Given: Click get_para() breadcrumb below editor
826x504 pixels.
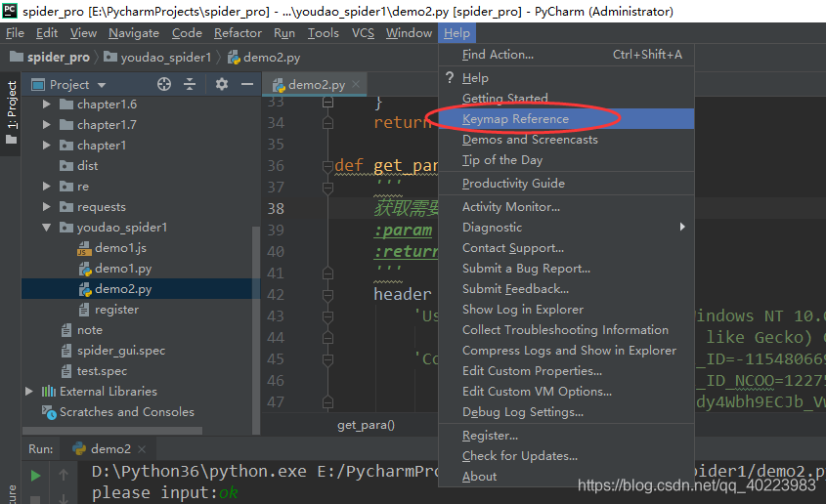Looking at the screenshot, I should tap(366, 425).
